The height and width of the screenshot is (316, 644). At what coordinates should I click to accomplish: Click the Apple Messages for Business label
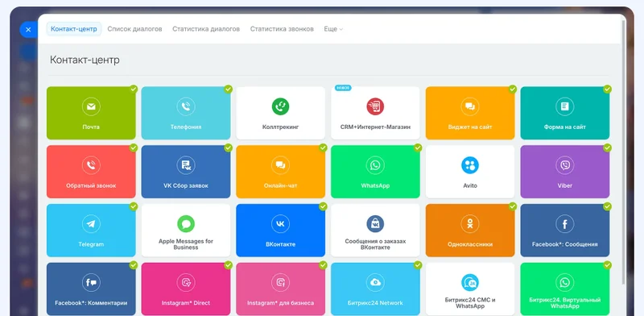[x=186, y=244]
